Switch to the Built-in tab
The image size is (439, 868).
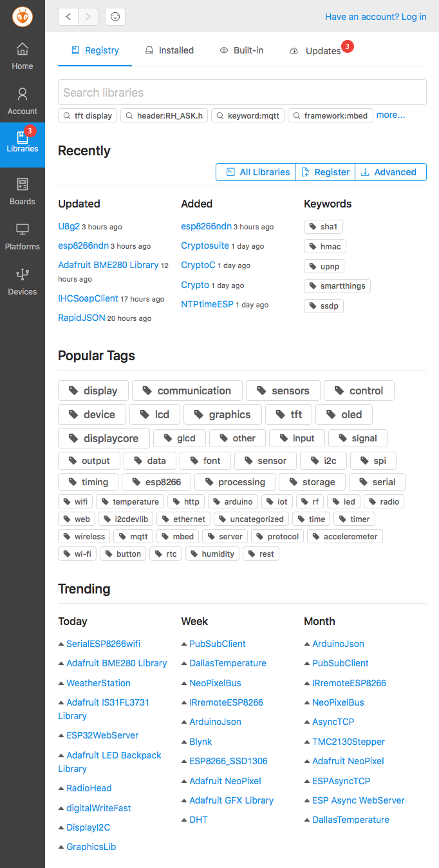242,50
